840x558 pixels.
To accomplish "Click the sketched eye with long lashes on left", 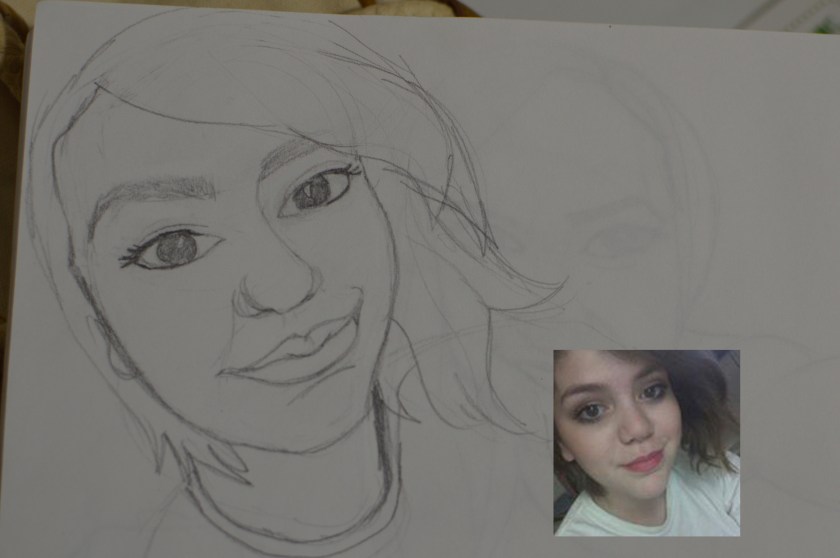I will tap(173, 247).
